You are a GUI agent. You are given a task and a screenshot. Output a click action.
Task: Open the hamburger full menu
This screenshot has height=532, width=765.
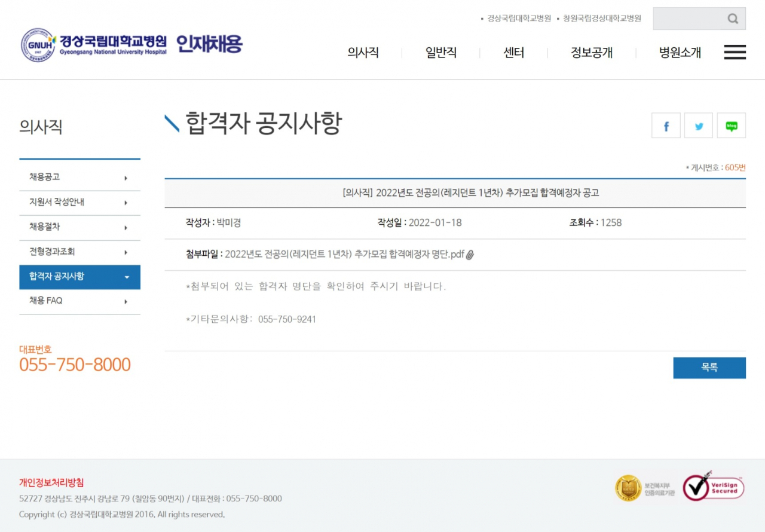coord(735,52)
